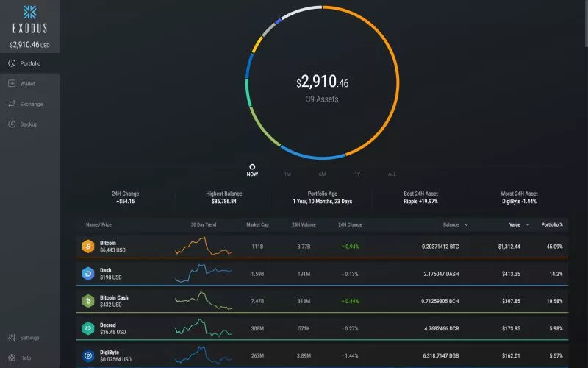The image size is (588, 368).
Task: Expand the Balance column dropdown arrow
Action: pyautogui.click(x=467, y=224)
